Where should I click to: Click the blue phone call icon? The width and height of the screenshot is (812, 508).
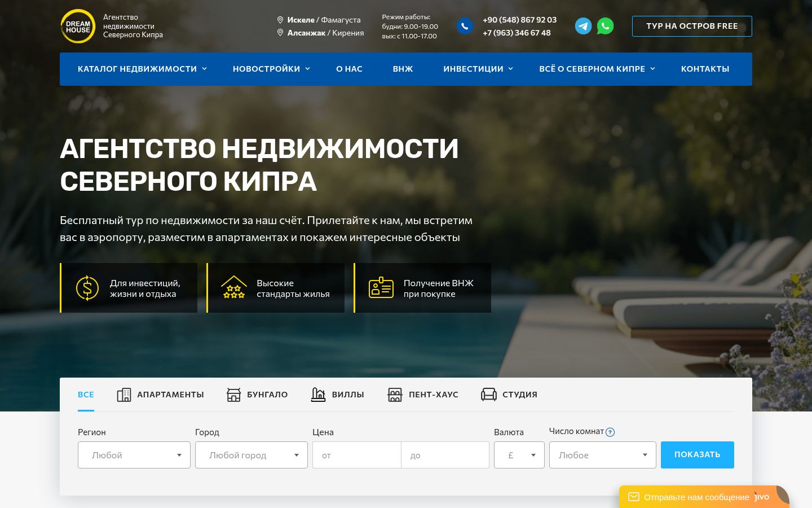pos(465,26)
